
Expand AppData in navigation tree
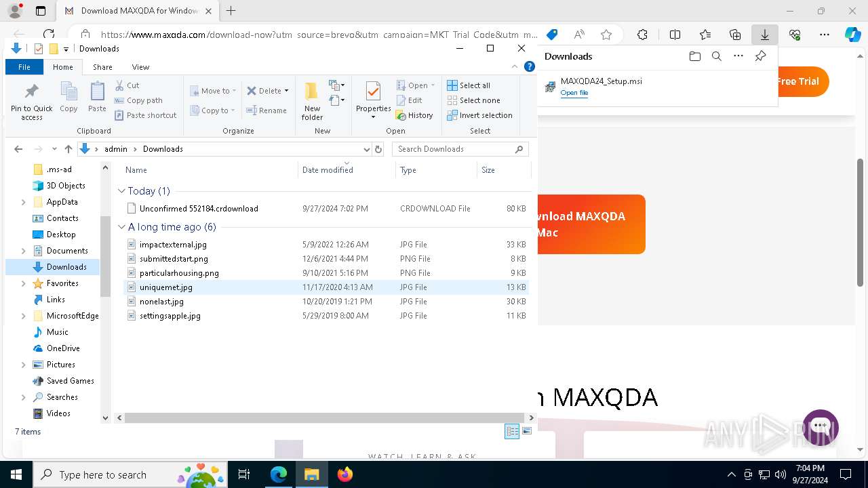[24, 202]
